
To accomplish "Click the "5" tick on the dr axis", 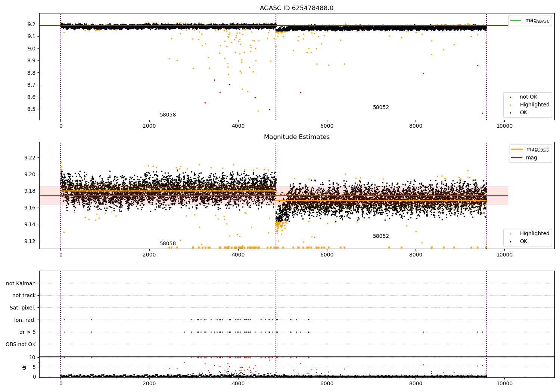I will 34,367.
